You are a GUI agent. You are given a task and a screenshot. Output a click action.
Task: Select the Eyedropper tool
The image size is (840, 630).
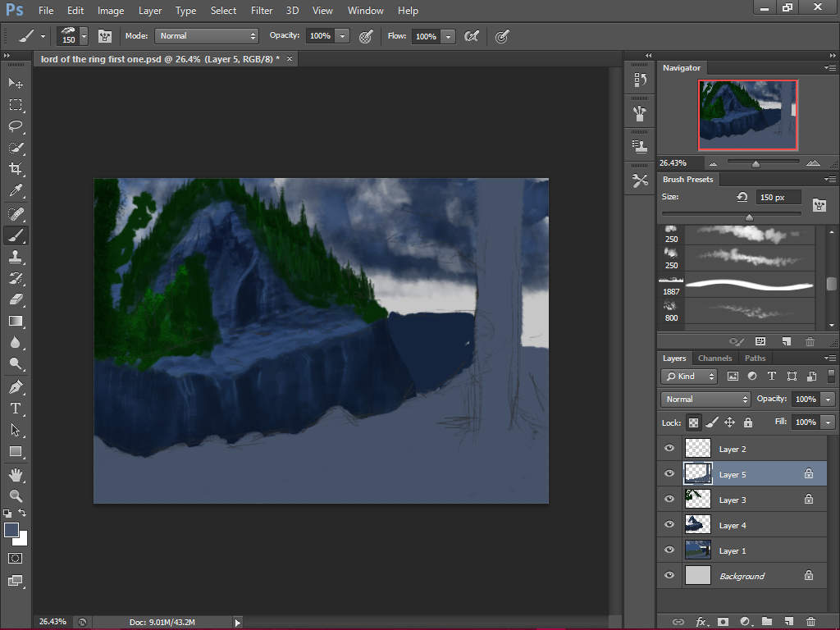[x=16, y=190]
